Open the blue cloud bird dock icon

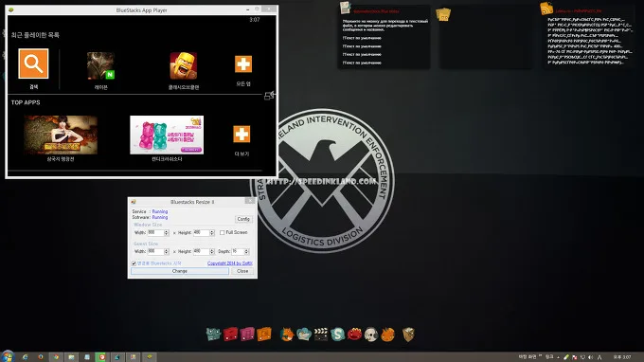point(304,335)
